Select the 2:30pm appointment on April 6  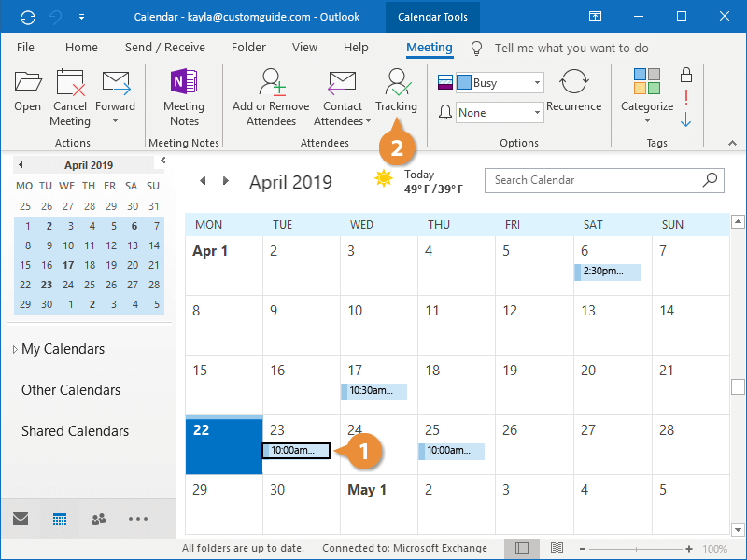(x=608, y=272)
